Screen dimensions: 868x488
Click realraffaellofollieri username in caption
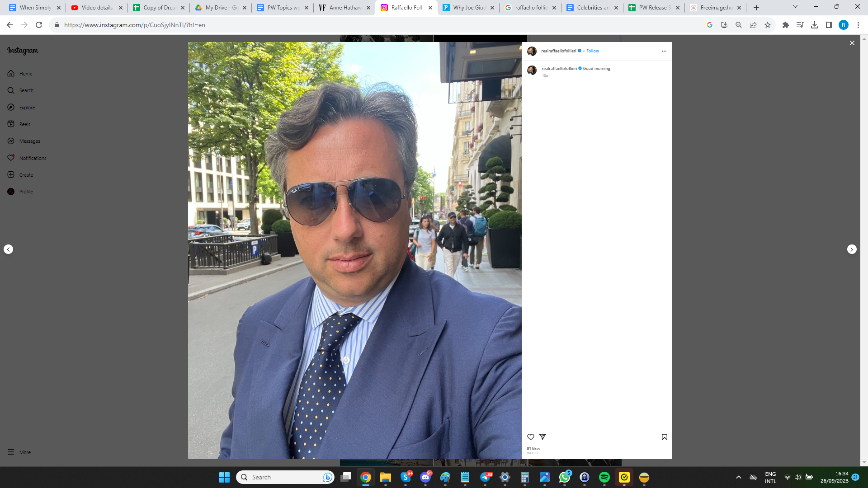[559, 69]
